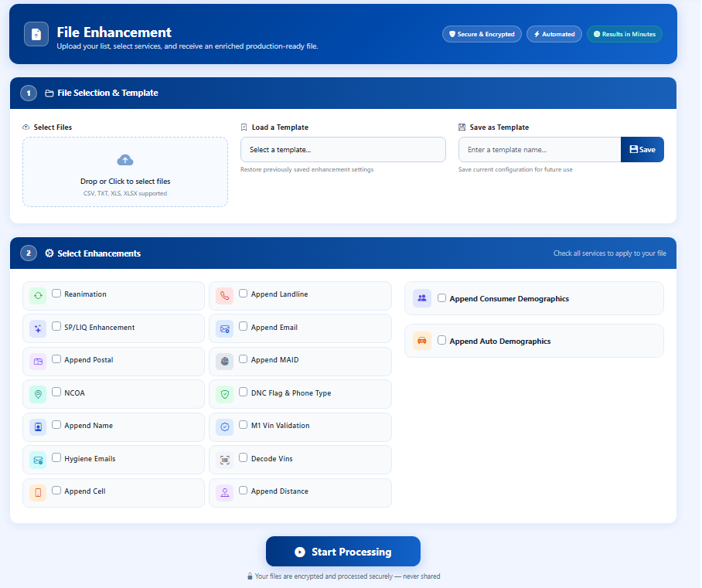Click the Start Processing button

tap(343, 552)
